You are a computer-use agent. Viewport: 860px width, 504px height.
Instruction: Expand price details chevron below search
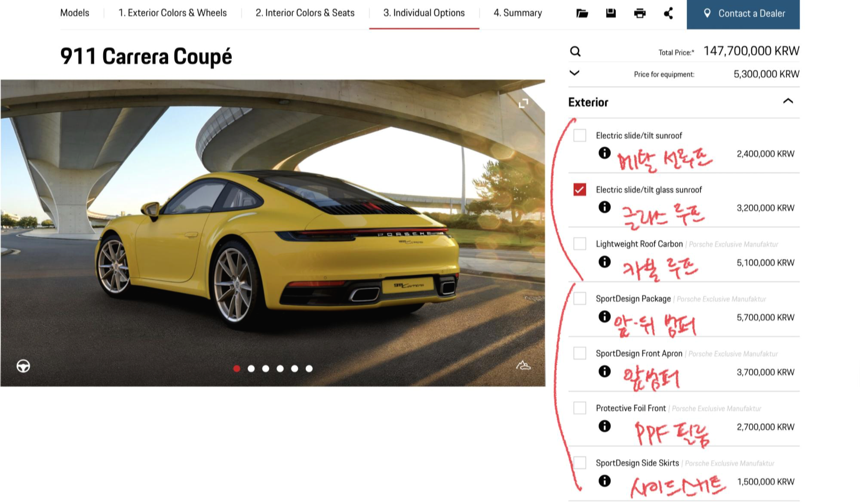574,73
